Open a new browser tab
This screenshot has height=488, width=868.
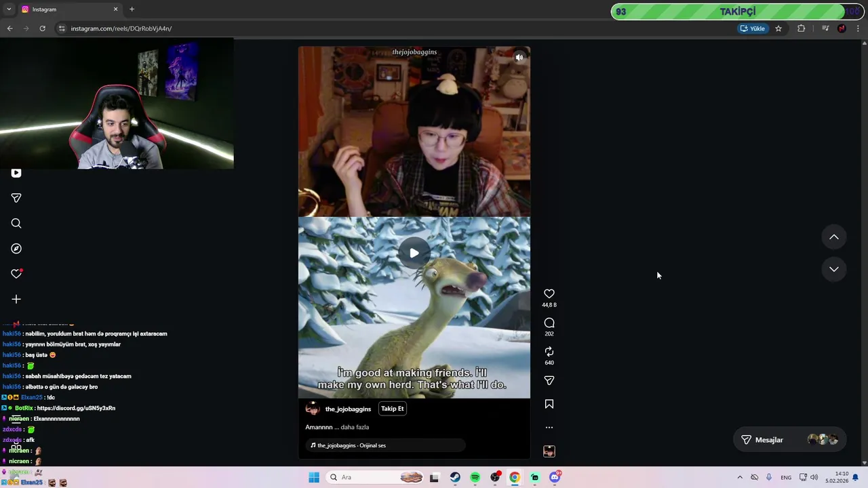[x=132, y=9]
